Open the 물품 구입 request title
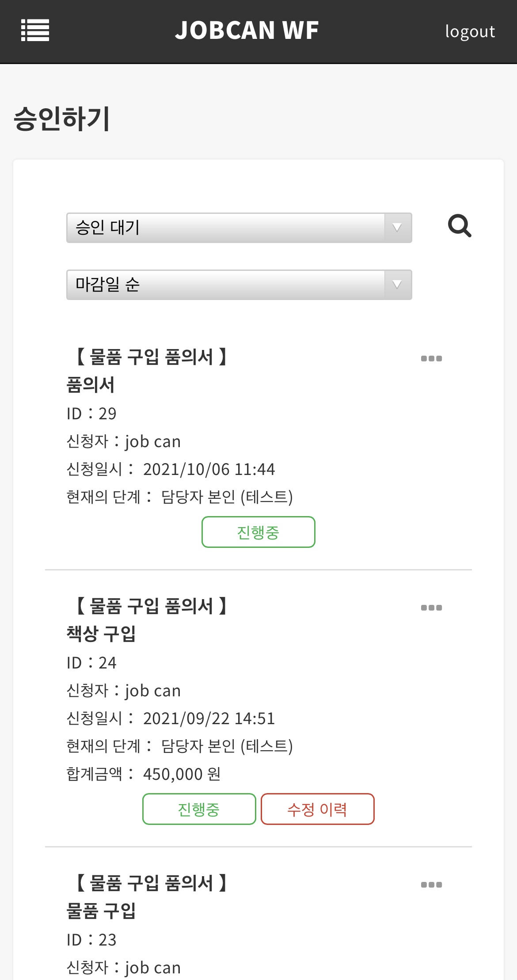517x980 pixels. 101,911
